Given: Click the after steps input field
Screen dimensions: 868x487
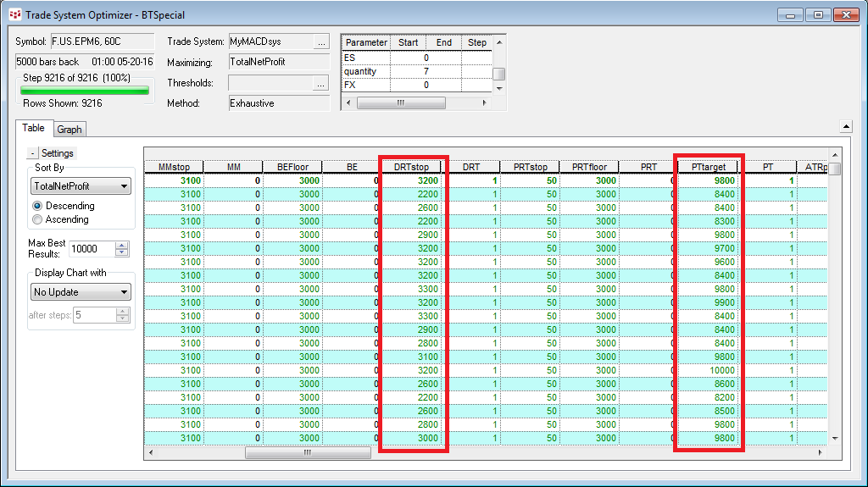Looking at the screenshot, I should click(x=95, y=315).
